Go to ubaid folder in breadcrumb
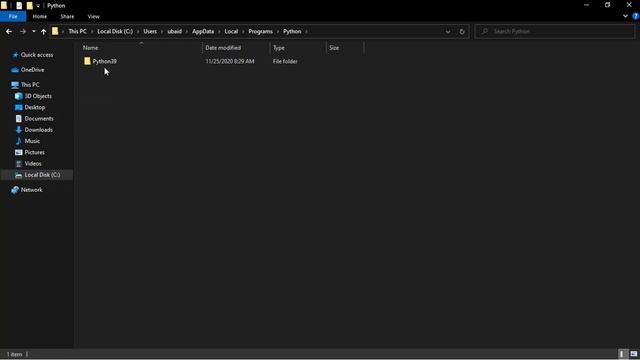The width and height of the screenshot is (640, 360). point(174,31)
